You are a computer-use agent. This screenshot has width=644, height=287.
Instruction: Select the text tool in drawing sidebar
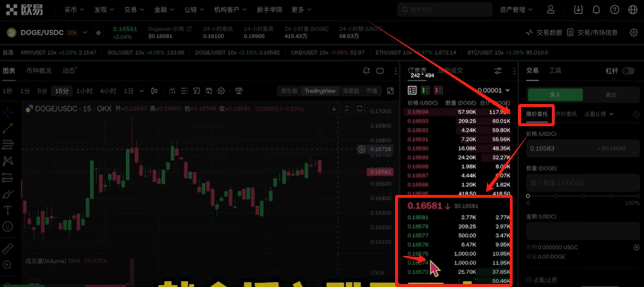(8, 210)
